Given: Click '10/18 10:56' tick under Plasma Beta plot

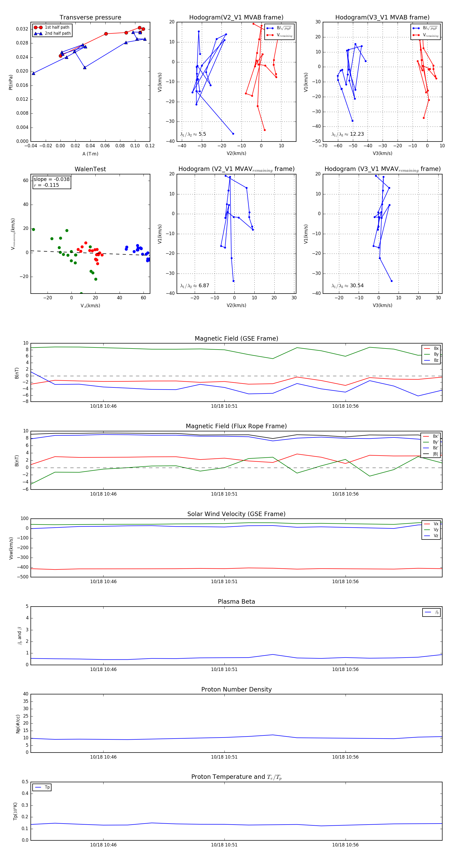Looking at the screenshot, I should click(x=345, y=669).
